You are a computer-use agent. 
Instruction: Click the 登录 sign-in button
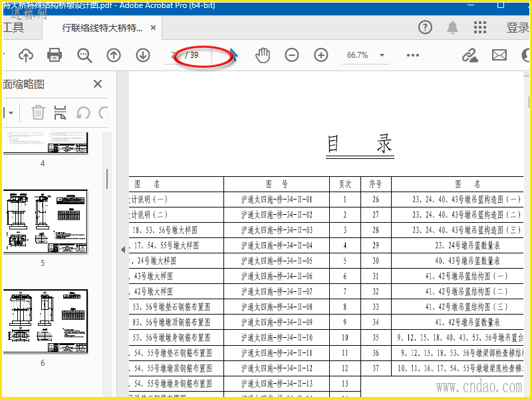[x=518, y=27]
